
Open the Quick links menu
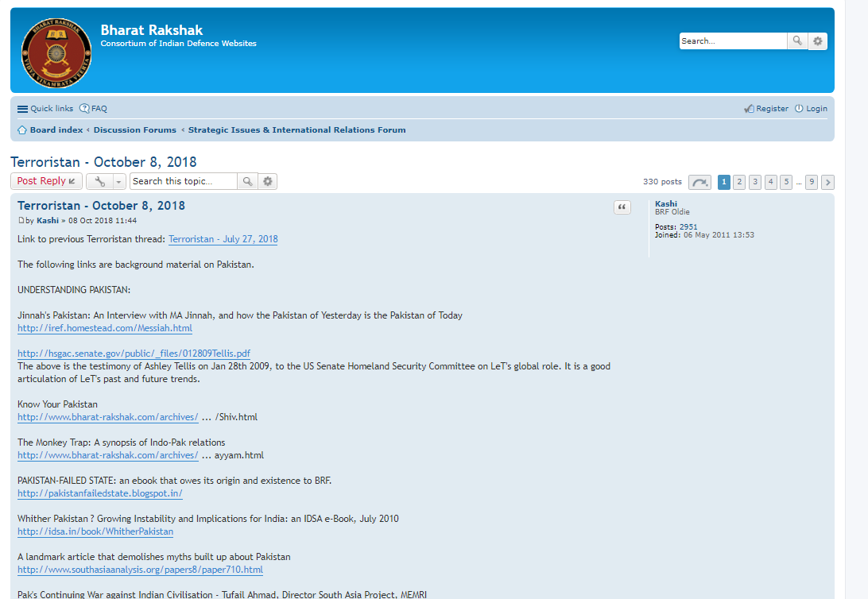pyautogui.click(x=45, y=108)
